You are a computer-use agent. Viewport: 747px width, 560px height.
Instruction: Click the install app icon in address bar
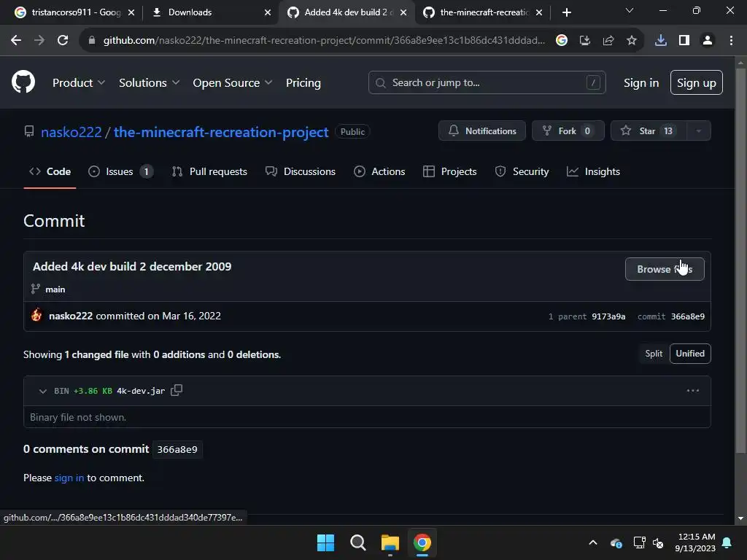(585, 41)
